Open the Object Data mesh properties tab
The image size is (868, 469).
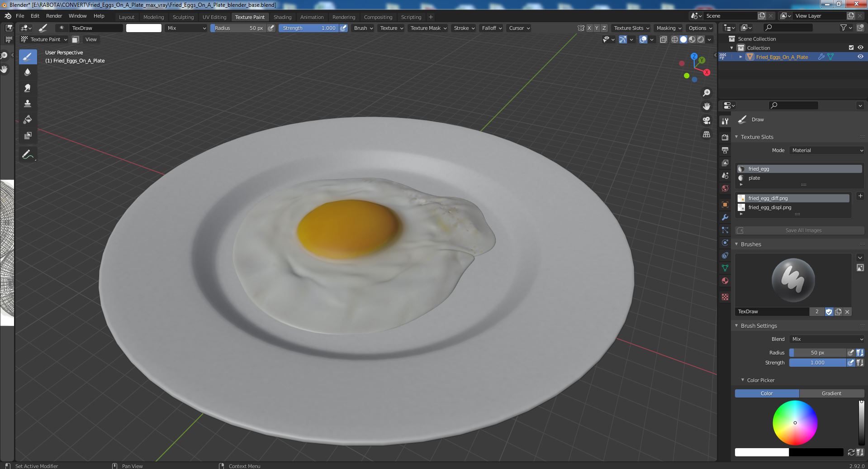(725, 268)
